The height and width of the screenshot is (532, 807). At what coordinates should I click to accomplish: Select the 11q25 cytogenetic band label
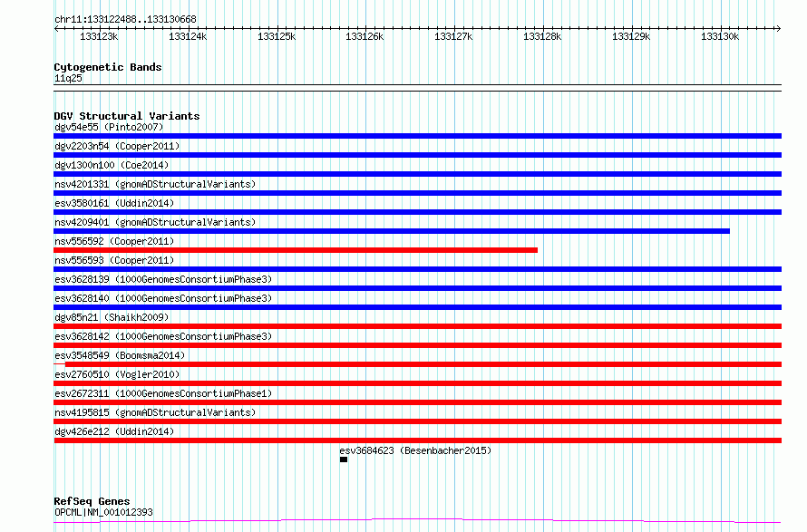tap(68, 78)
